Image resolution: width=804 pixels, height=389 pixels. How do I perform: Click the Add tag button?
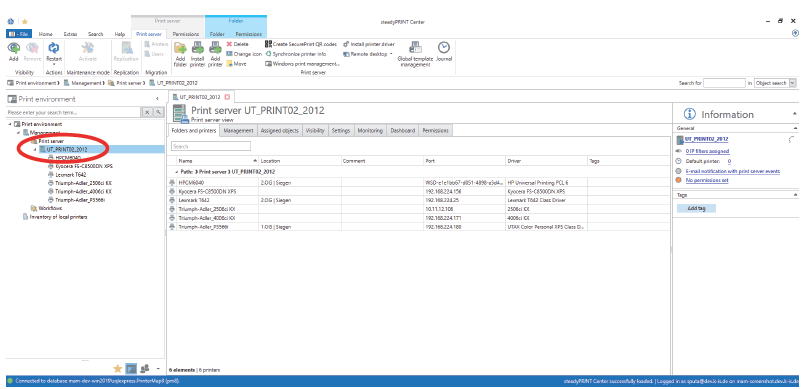[x=696, y=209]
